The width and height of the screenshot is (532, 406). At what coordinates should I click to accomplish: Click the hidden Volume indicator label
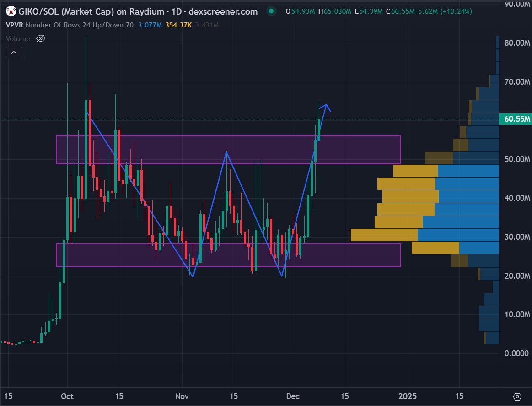[18, 39]
